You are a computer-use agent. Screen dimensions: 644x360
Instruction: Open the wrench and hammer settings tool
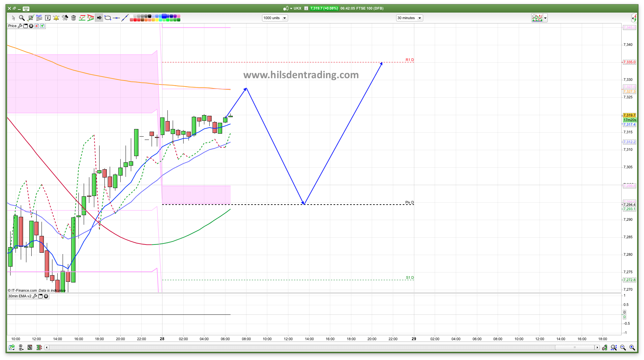pos(65,18)
